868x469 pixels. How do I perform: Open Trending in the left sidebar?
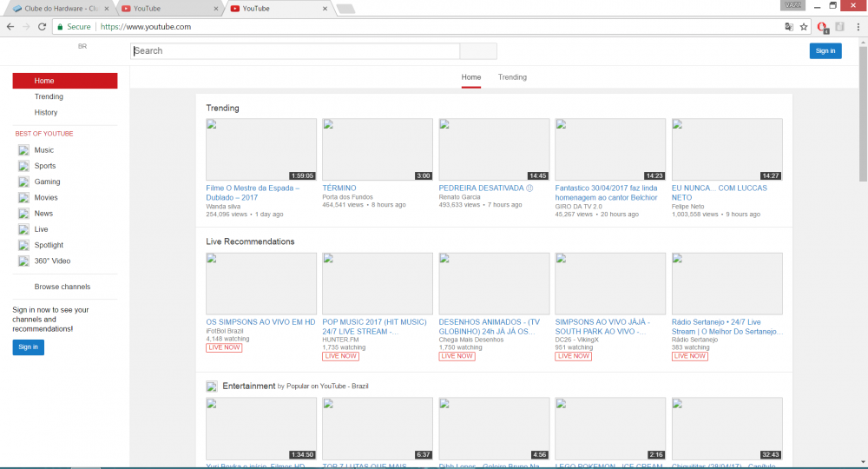click(49, 96)
